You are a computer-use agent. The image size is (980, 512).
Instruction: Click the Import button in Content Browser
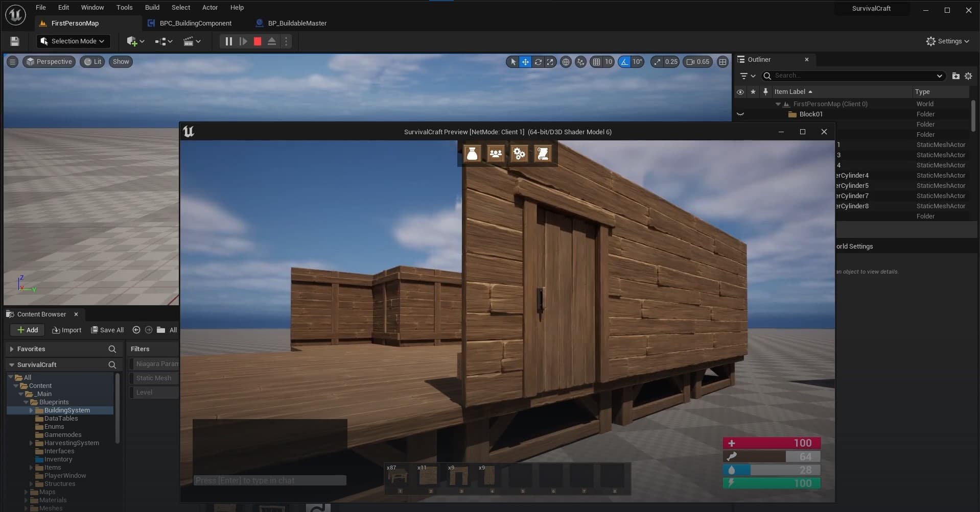(67, 330)
